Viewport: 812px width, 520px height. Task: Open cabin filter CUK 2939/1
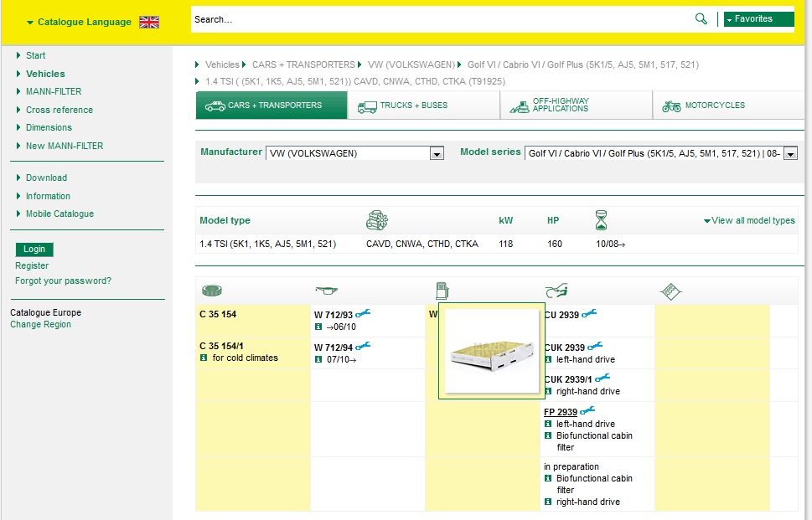pyautogui.click(x=568, y=379)
